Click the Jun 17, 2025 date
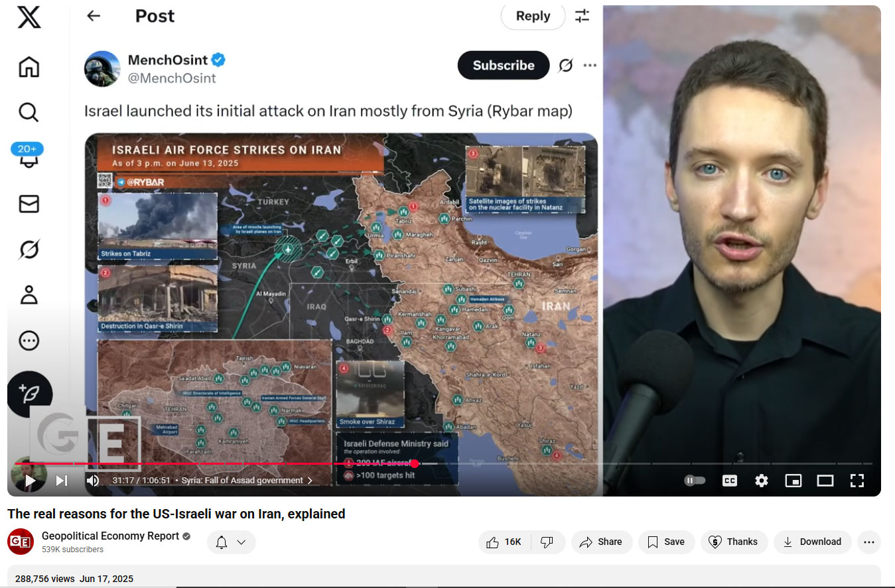 point(106,579)
